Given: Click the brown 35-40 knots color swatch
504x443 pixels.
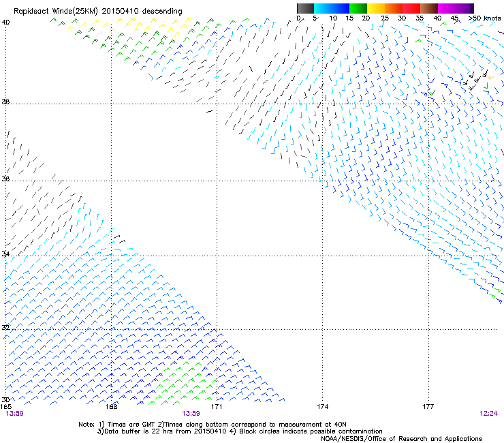Looking at the screenshot, I should pyautogui.click(x=429, y=8).
